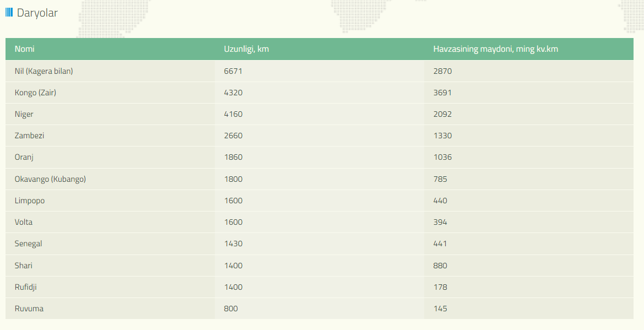This screenshot has height=330, width=644.
Task: Select the Volta row name
Action: [x=24, y=222]
